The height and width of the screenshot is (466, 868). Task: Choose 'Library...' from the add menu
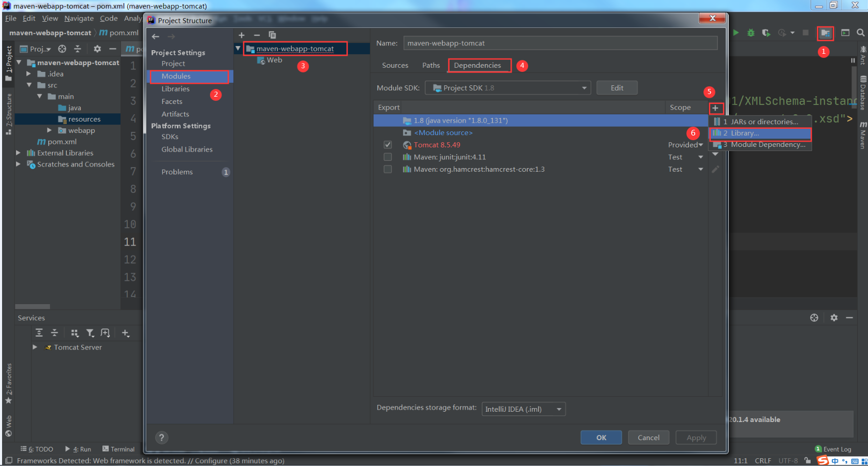tap(760, 133)
